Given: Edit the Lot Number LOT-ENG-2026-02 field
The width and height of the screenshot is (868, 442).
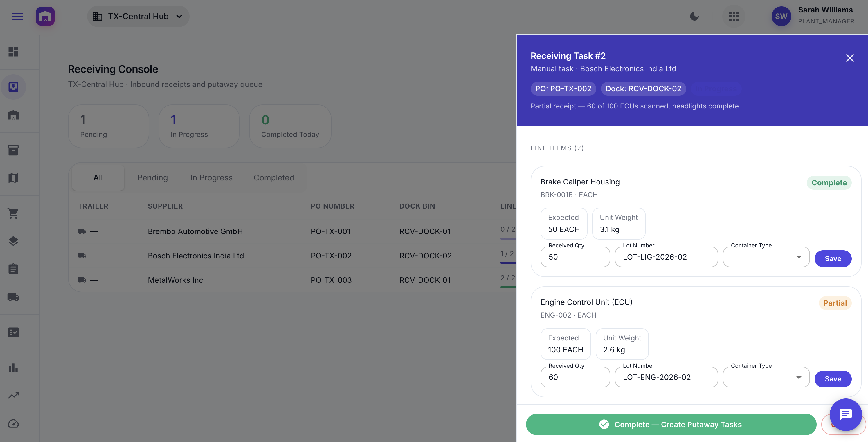Looking at the screenshot, I should coord(666,377).
